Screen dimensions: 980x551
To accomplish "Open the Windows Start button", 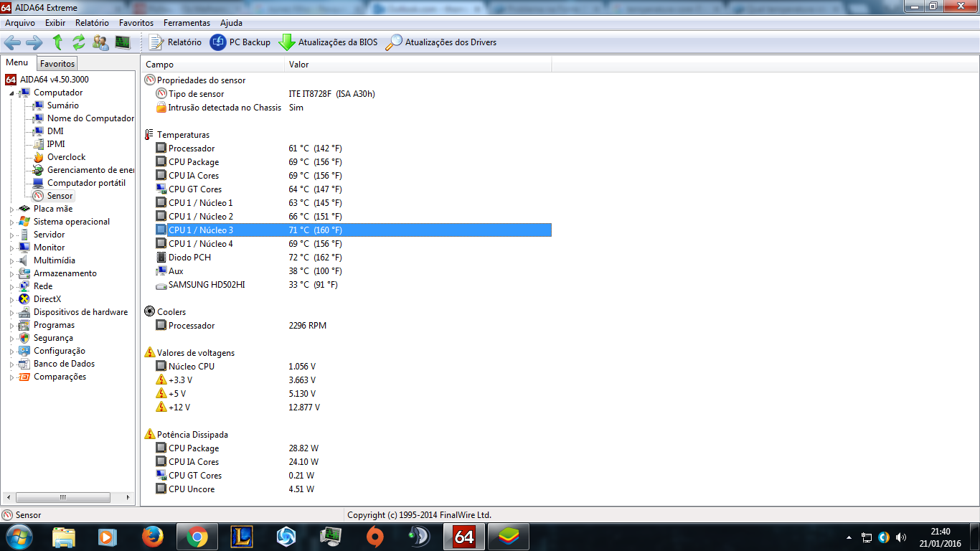I will coord(19,537).
